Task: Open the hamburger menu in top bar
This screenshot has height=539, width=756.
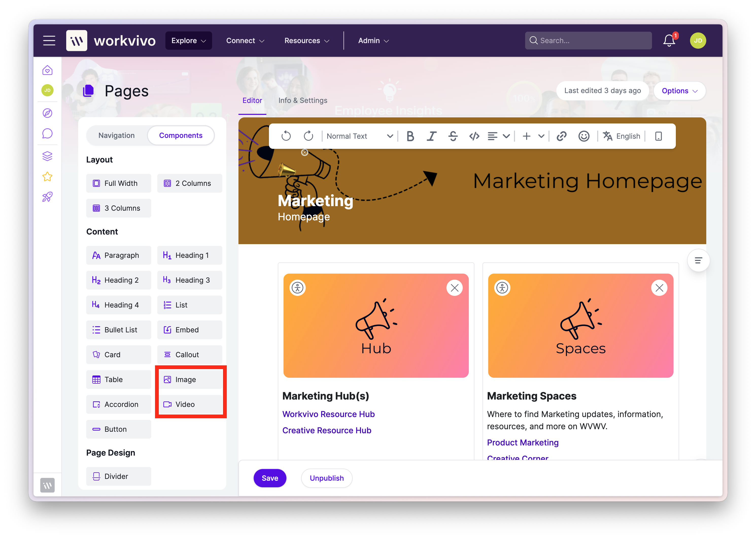Action: coord(49,41)
